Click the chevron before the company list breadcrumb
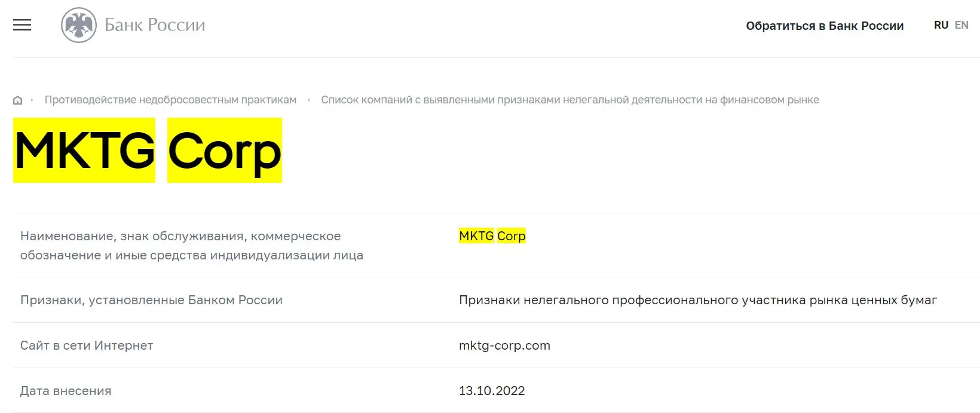 [x=310, y=100]
